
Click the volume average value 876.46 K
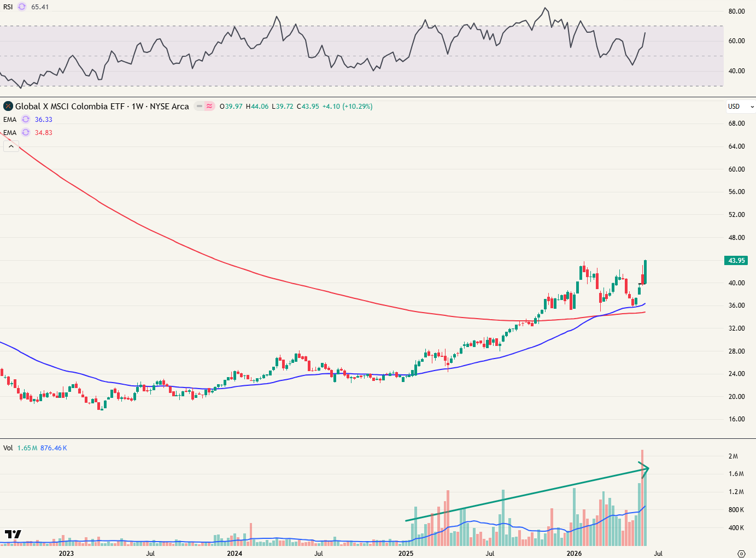pyautogui.click(x=54, y=448)
